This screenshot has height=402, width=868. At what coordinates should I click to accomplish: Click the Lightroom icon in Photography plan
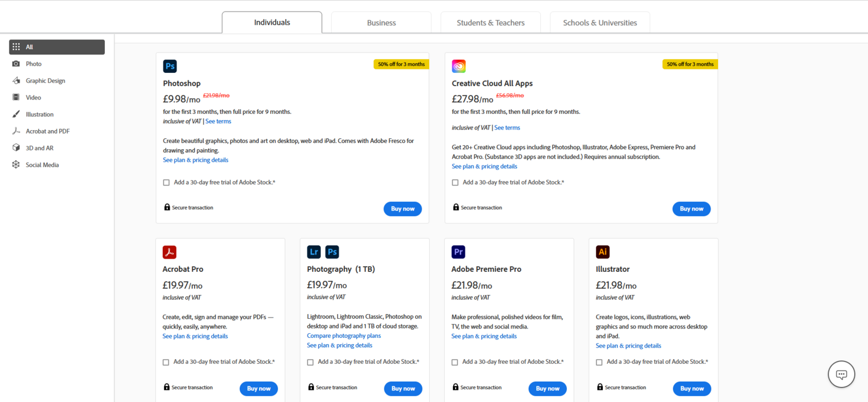[x=314, y=252]
